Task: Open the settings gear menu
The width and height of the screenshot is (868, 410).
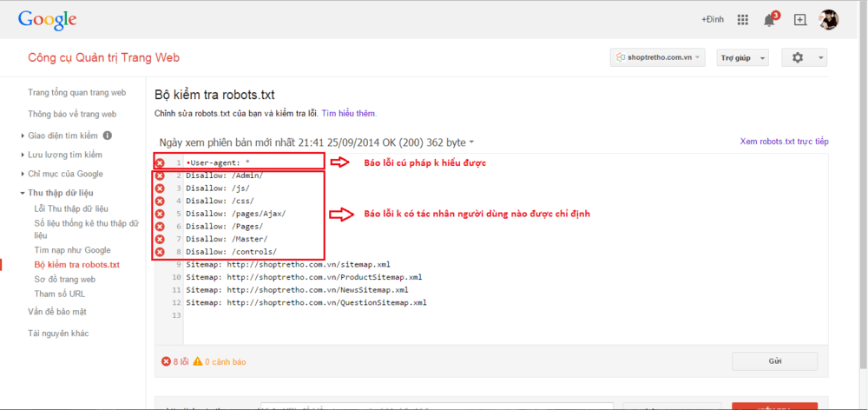Action: 804,57
